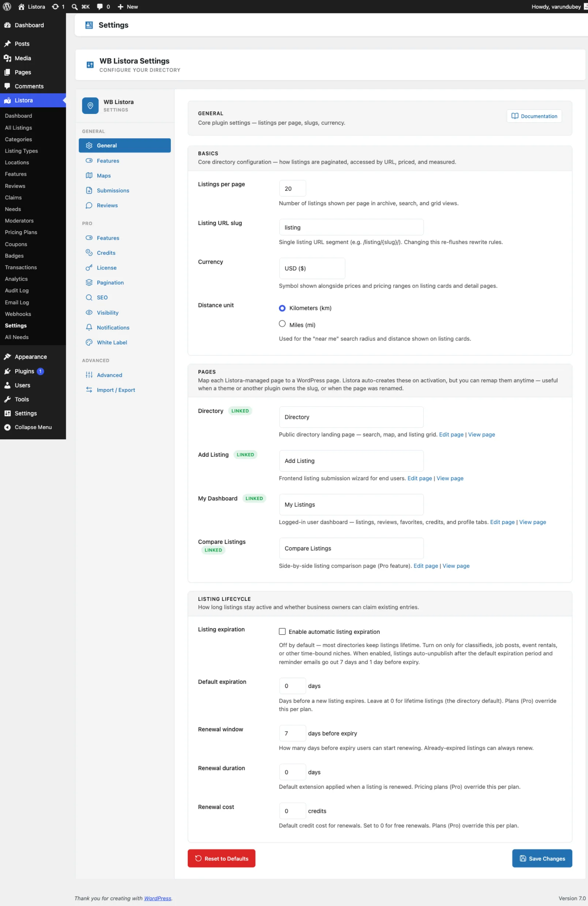Click the Maps icon in settings nav
The height and width of the screenshot is (906, 588).
(x=89, y=175)
